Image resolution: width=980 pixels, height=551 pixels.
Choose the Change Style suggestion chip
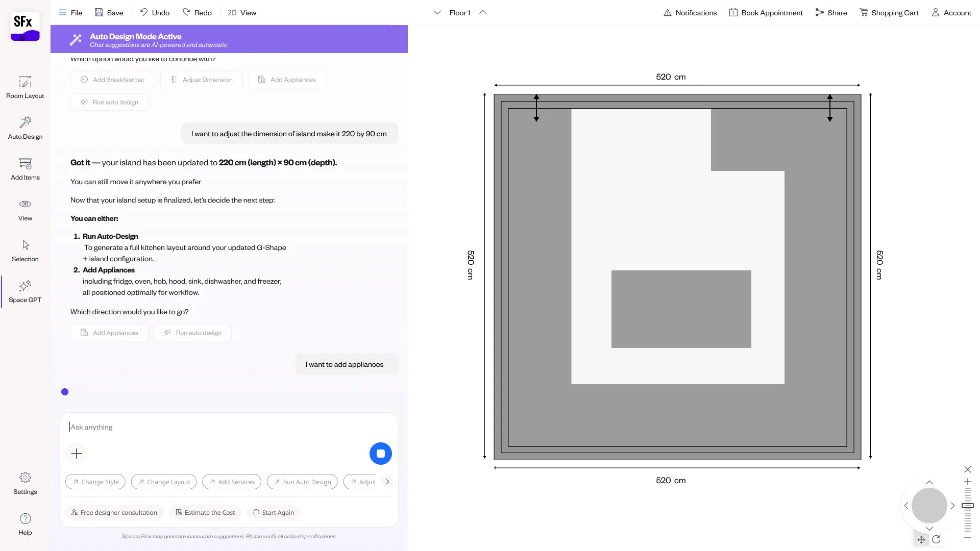point(95,482)
